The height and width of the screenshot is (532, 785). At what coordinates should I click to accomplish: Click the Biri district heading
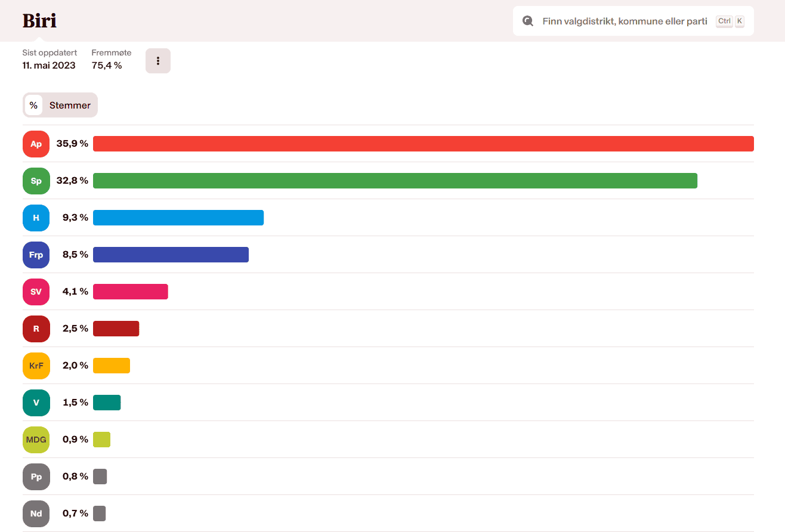point(39,21)
